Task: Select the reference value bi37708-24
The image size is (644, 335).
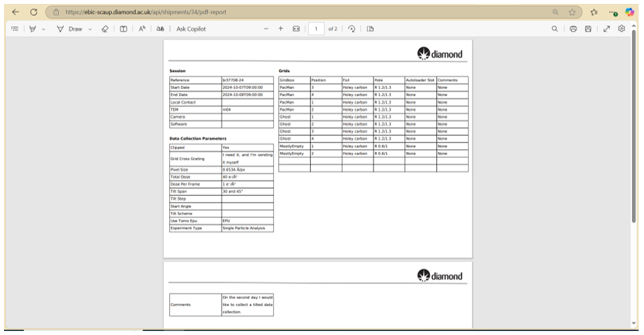Action: (233, 80)
